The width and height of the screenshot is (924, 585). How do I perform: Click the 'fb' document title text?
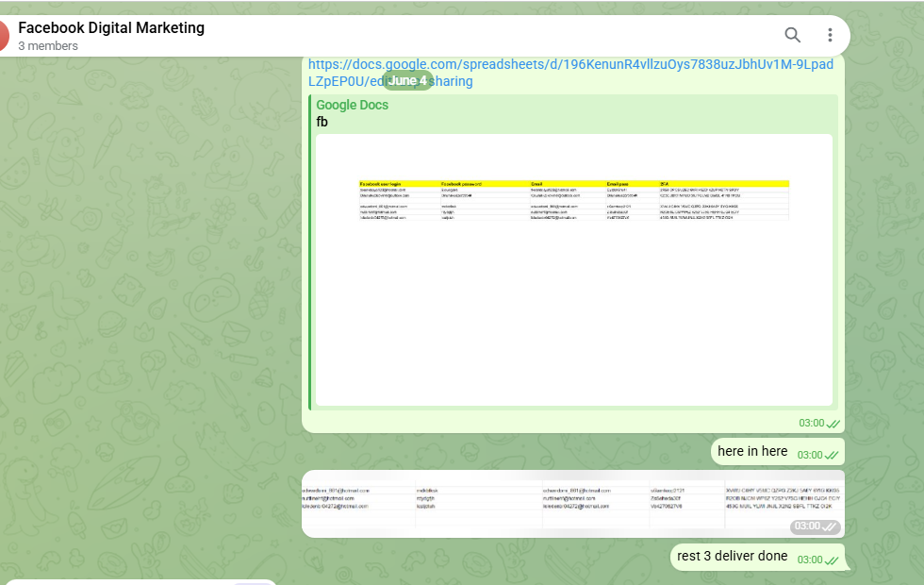pyautogui.click(x=322, y=122)
